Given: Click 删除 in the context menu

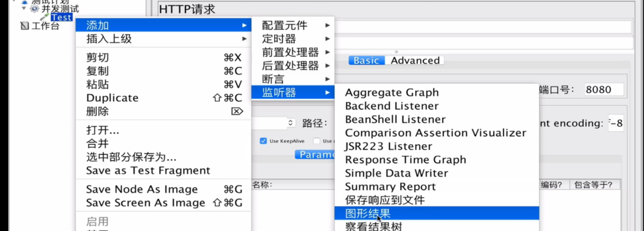Looking at the screenshot, I should point(97,111).
